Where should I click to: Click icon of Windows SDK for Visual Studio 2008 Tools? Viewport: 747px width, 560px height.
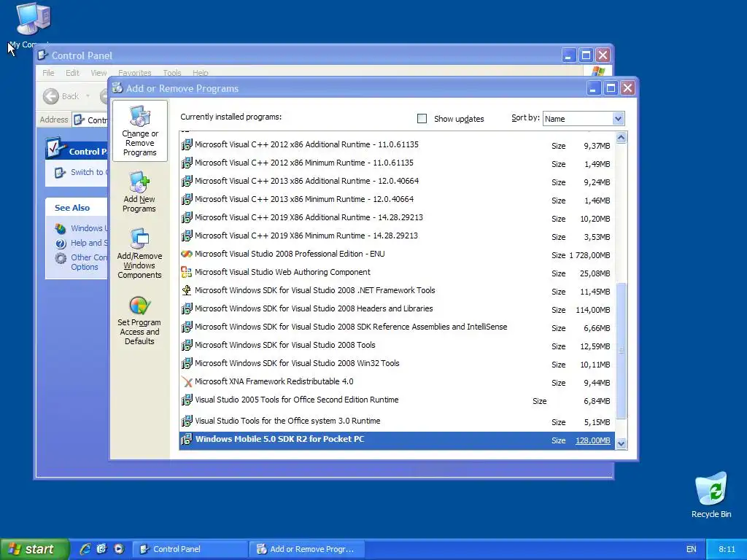tap(187, 345)
